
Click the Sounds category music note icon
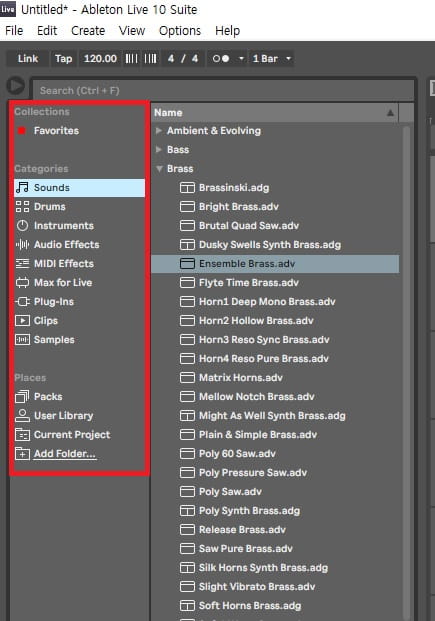pyautogui.click(x=22, y=188)
